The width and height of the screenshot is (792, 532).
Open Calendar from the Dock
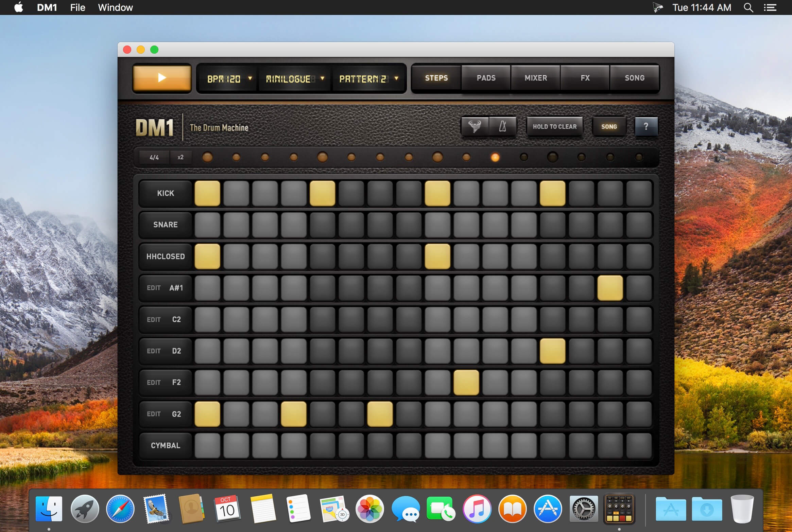[x=227, y=509]
